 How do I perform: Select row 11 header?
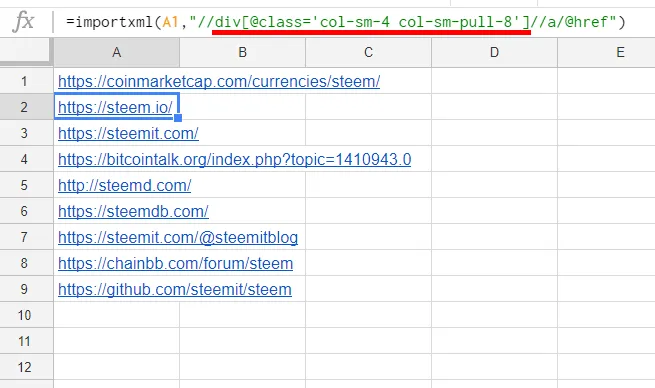[24, 341]
